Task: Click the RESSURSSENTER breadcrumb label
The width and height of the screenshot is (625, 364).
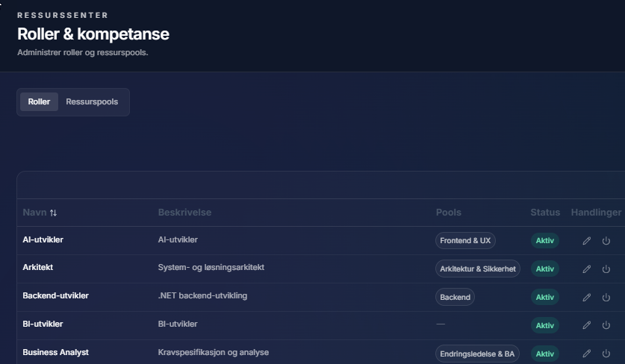Action: (x=63, y=15)
